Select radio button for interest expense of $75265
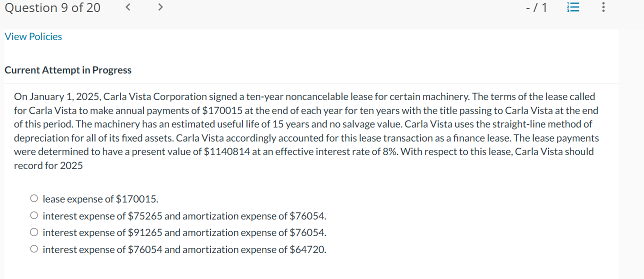Viewport: 644px width, 279px height. click(x=33, y=216)
